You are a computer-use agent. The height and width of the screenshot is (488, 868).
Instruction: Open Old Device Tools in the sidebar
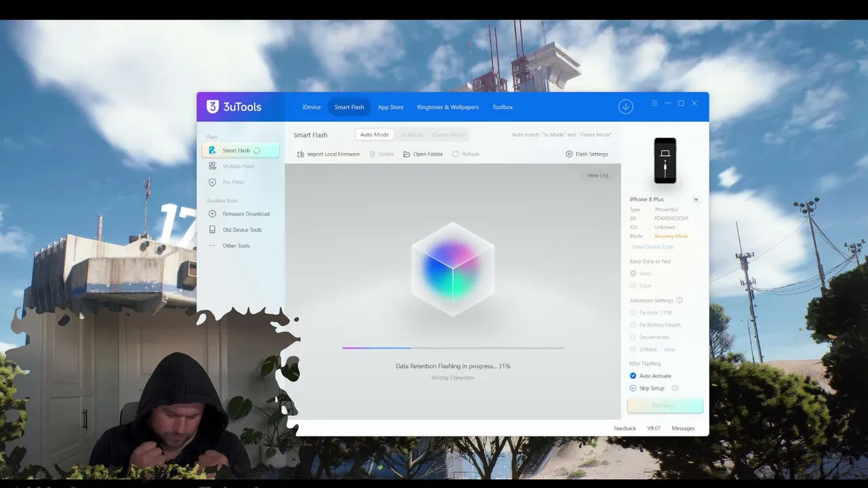click(241, 230)
